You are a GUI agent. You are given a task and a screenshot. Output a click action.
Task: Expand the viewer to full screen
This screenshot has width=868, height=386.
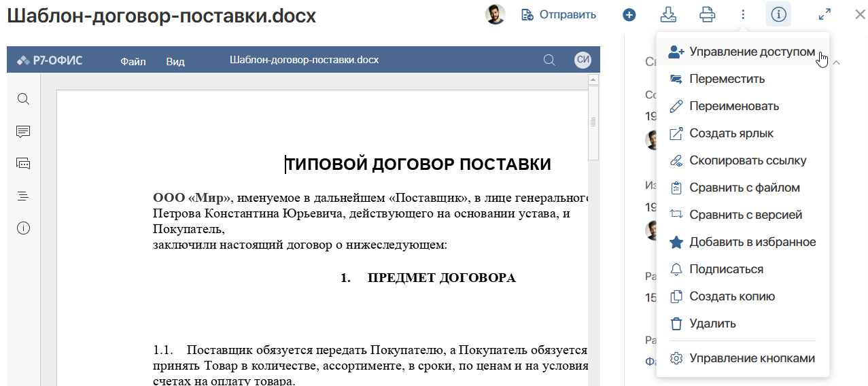(x=824, y=14)
